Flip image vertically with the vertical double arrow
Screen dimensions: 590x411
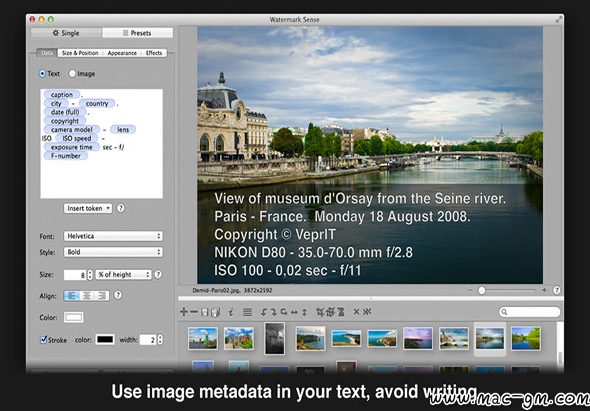tap(304, 312)
